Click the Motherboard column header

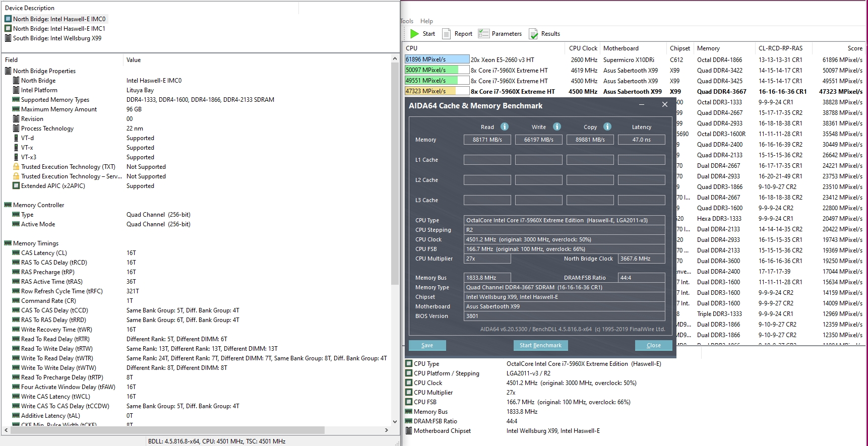point(633,48)
